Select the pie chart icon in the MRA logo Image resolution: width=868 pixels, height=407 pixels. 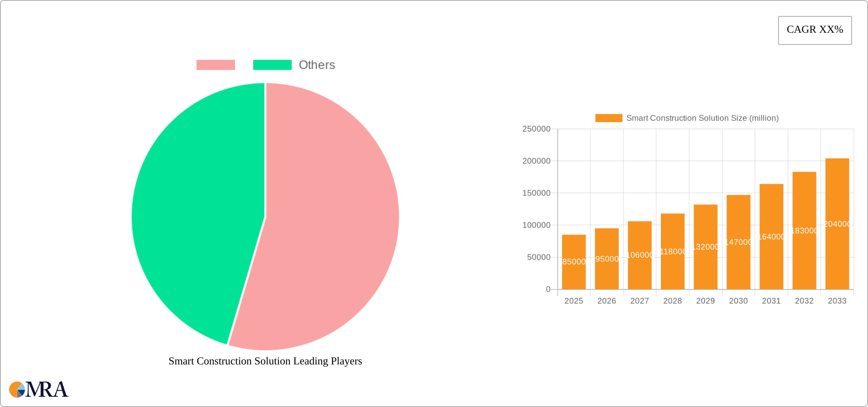[17, 390]
